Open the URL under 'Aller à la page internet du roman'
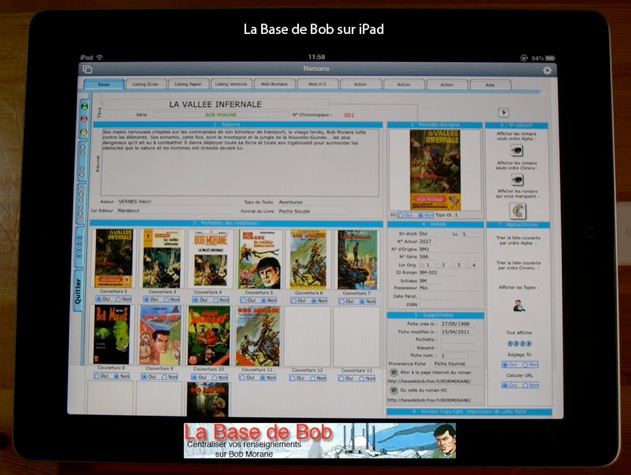The height and width of the screenshot is (475, 631). (x=429, y=381)
